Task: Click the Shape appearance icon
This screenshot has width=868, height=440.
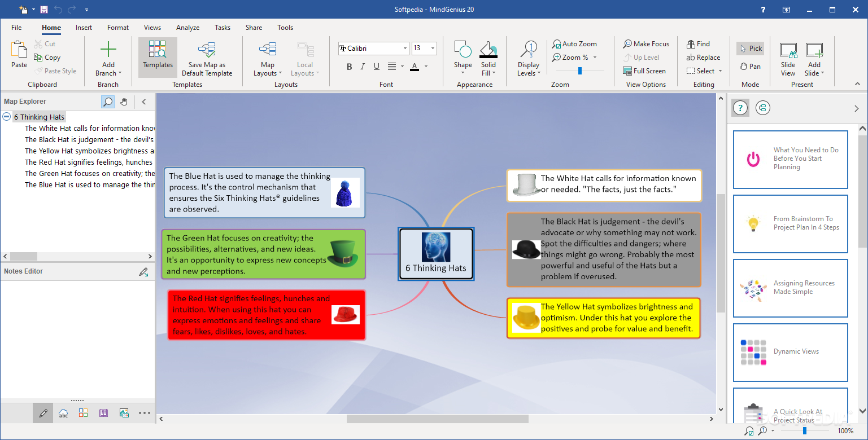Action: tap(463, 49)
